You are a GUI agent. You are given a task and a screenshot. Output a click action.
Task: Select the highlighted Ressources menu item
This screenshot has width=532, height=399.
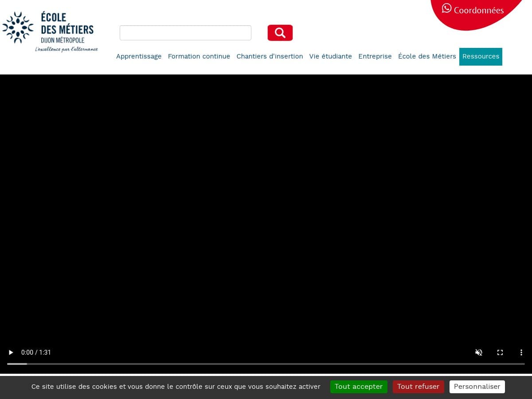(x=481, y=56)
